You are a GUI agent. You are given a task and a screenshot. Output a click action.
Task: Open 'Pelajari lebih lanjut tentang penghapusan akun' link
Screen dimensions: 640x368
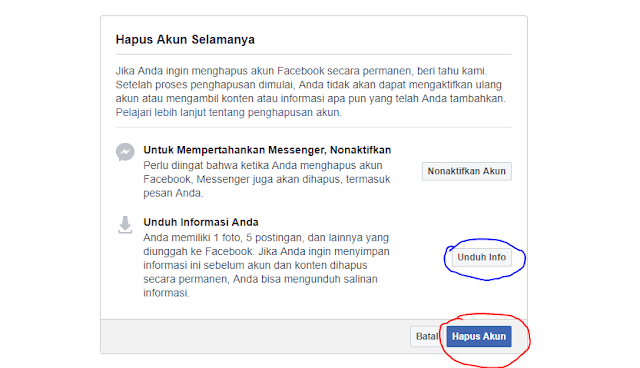(x=228, y=113)
